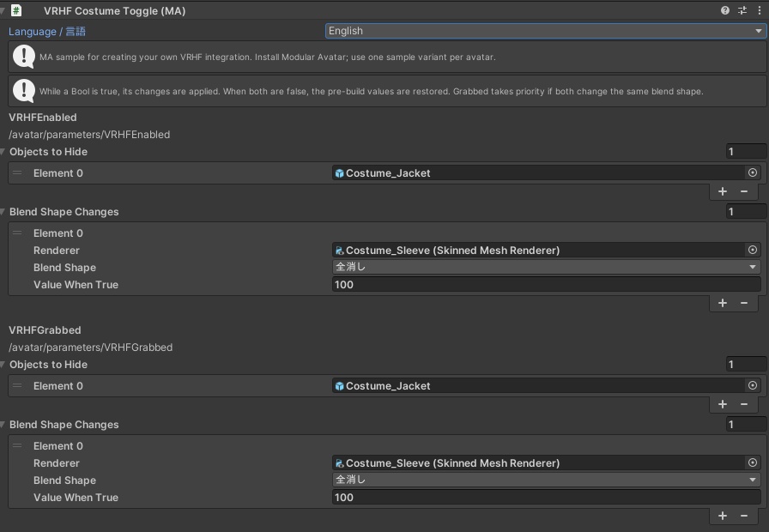
Task: Collapse VRHFEnabled Objects to Hide list
Action: pos(3,152)
